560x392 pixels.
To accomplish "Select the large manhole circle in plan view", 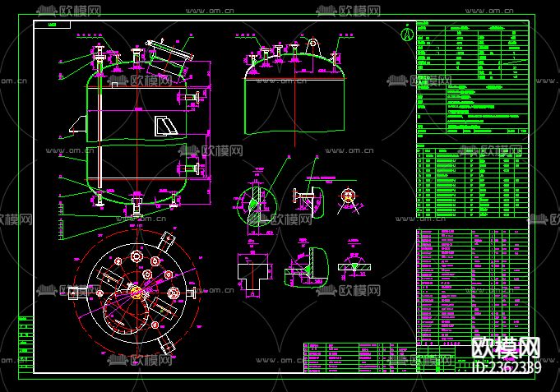I will pyautogui.click(x=125, y=313).
